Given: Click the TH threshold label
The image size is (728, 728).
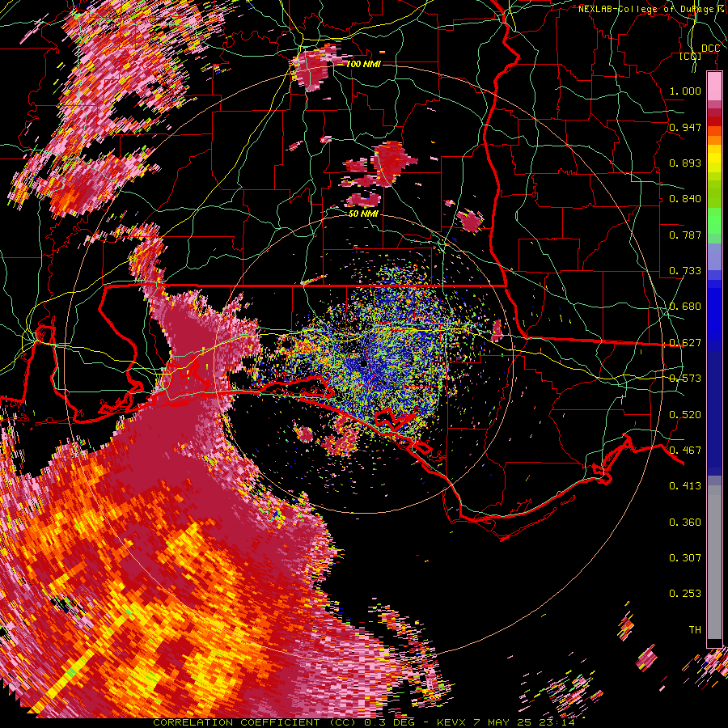Looking at the screenshot, I should click(x=695, y=630).
